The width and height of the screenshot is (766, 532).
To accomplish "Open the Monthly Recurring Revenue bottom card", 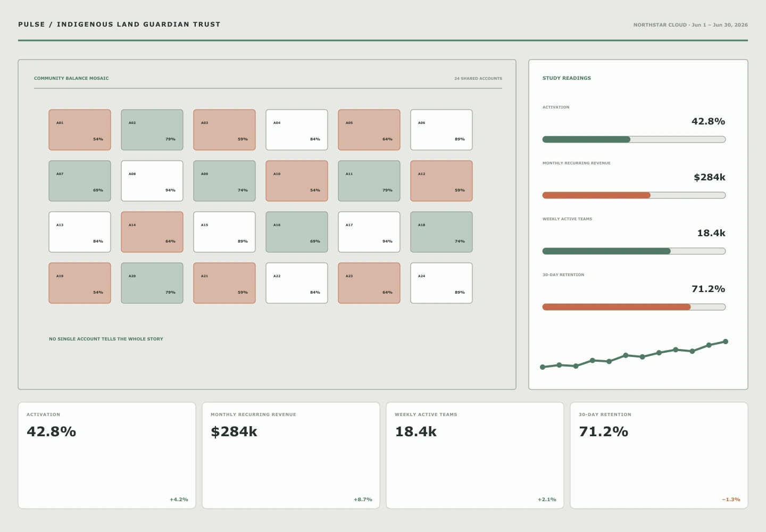I will (291, 455).
